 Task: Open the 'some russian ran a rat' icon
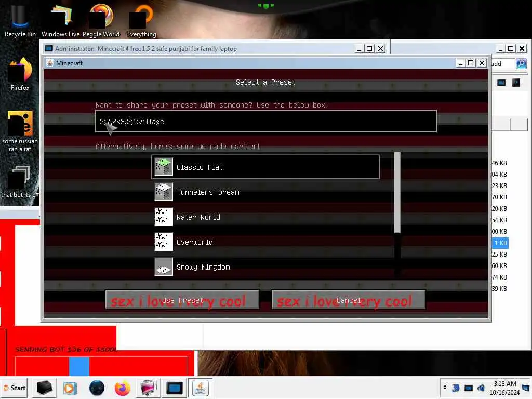(x=20, y=131)
